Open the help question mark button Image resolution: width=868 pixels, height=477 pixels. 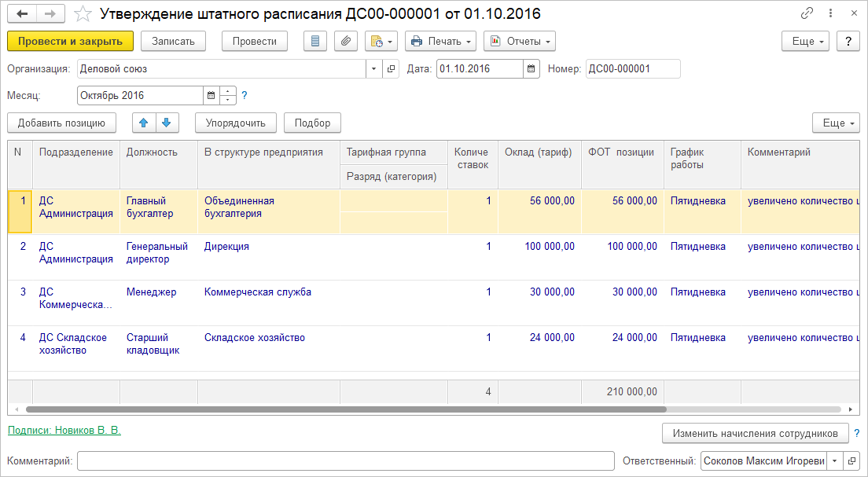(x=848, y=41)
